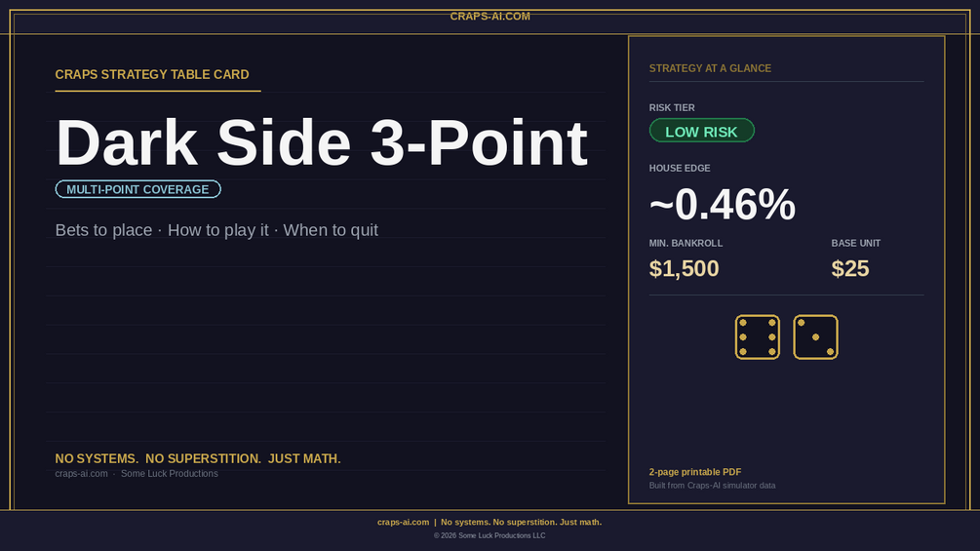Click the MULTI-POINT COVERAGE tag
Image resolution: width=980 pixels, height=551 pixels.
[138, 189]
